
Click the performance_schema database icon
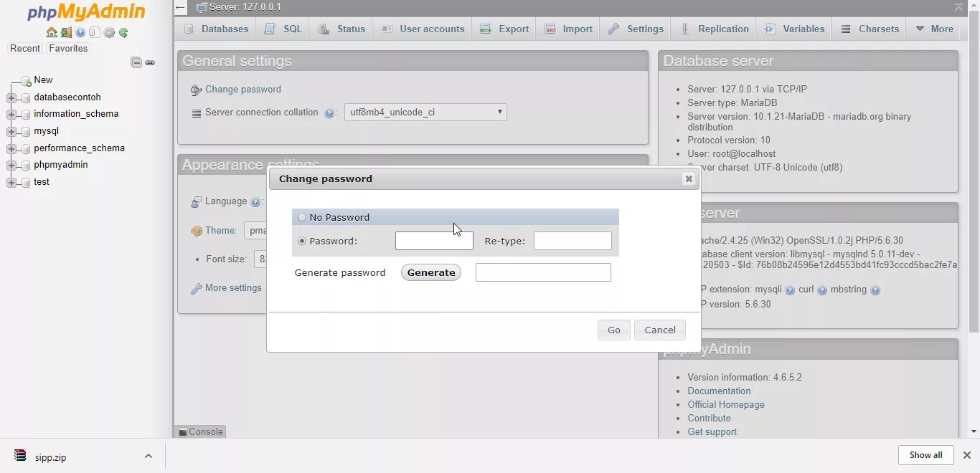point(26,149)
